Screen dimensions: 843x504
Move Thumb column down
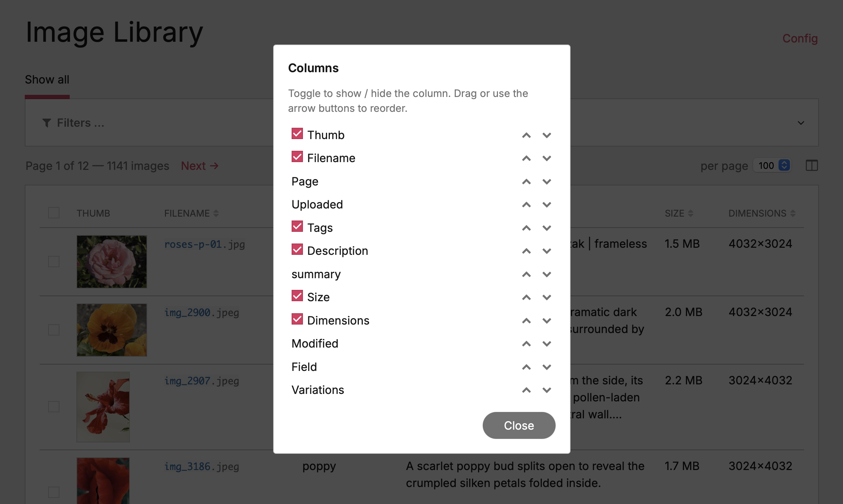coord(547,135)
